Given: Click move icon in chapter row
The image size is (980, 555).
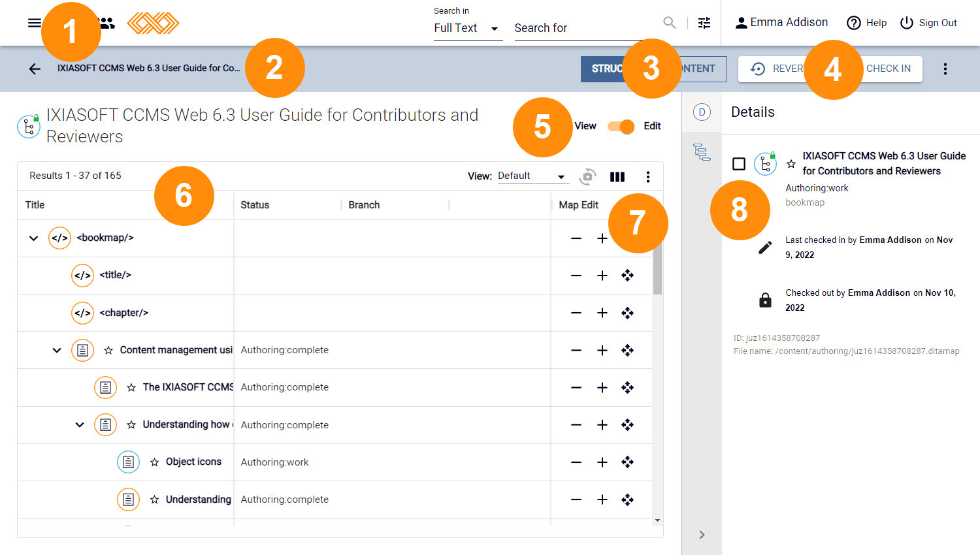Looking at the screenshot, I should point(628,313).
